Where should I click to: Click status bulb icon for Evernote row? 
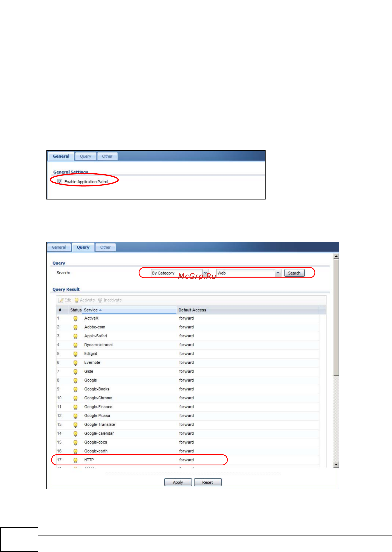pyautogui.click(x=75, y=363)
